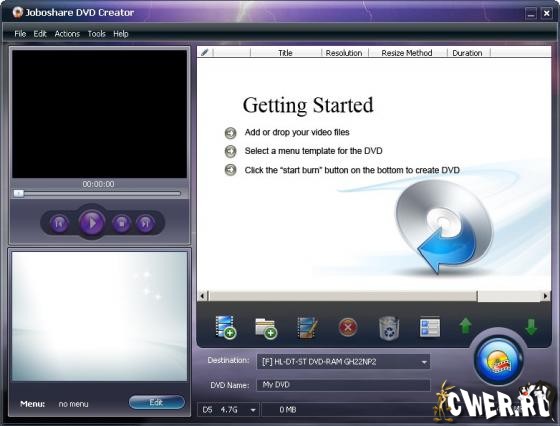Open the video edit tool icon
The height and width of the screenshot is (426, 560).
click(308, 327)
